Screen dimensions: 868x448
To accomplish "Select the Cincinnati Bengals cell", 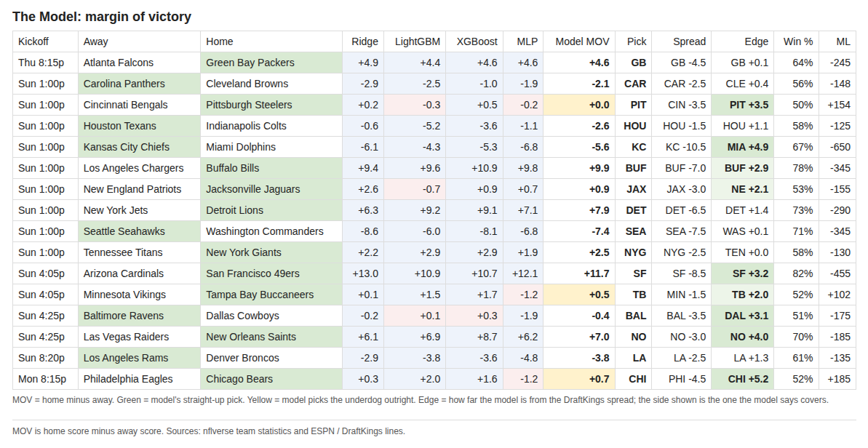I will tap(139, 105).
